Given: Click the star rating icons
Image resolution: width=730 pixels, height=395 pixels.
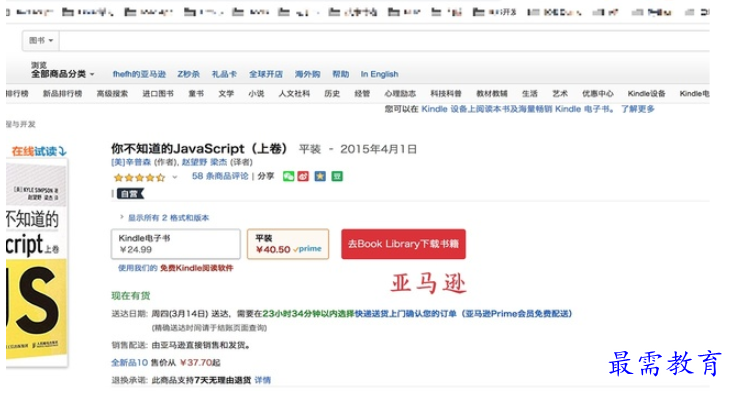Looking at the screenshot, I should [139, 177].
